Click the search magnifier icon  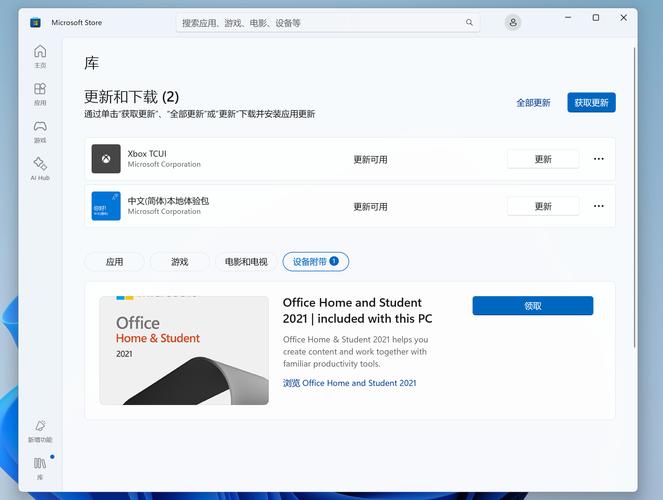469,22
